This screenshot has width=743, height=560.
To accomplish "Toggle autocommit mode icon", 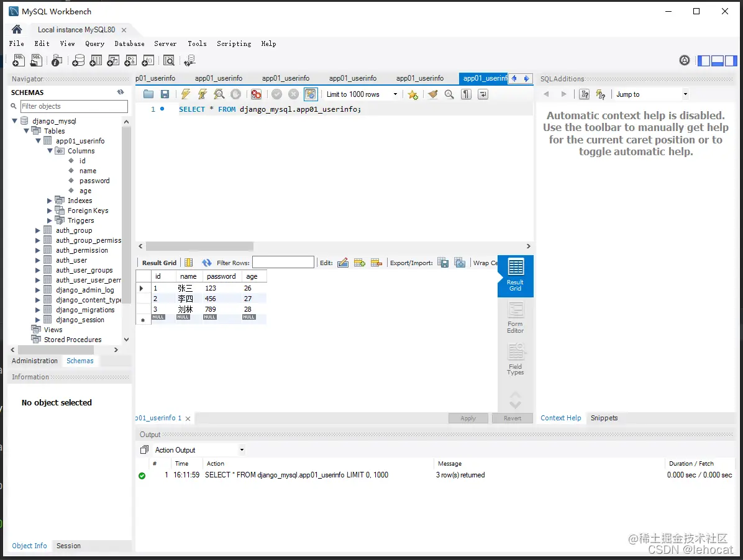I will 311,94.
